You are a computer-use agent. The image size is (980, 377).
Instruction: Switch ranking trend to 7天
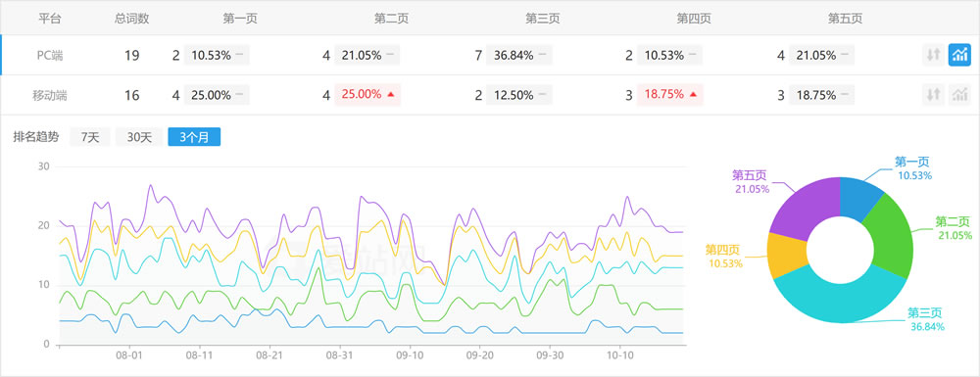(x=90, y=137)
